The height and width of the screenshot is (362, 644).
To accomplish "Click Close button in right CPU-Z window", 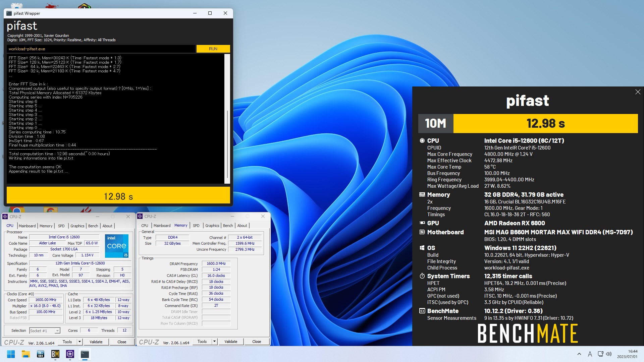I will point(257,342).
